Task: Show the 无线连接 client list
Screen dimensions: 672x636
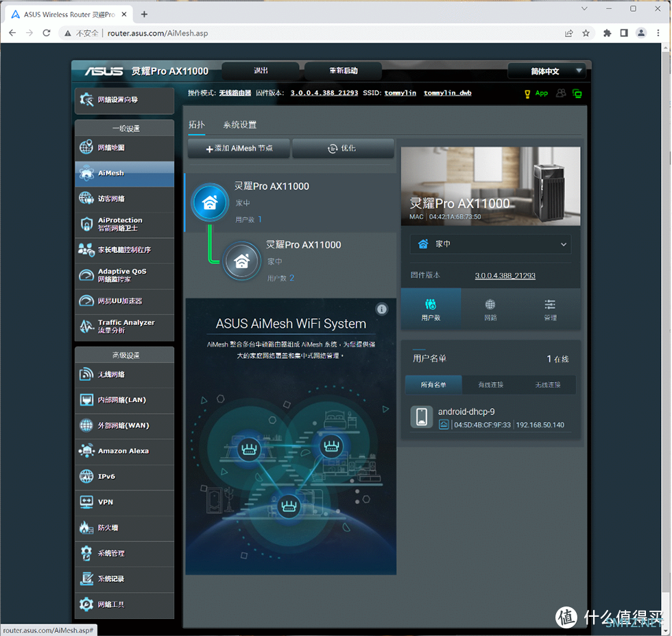Action: pyautogui.click(x=548, y=385)
